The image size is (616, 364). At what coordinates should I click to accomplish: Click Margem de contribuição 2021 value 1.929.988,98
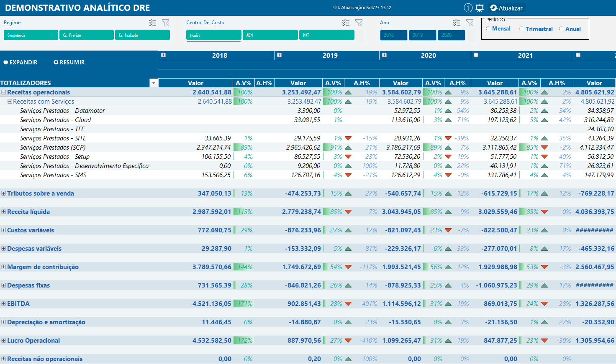coord(498,267)
